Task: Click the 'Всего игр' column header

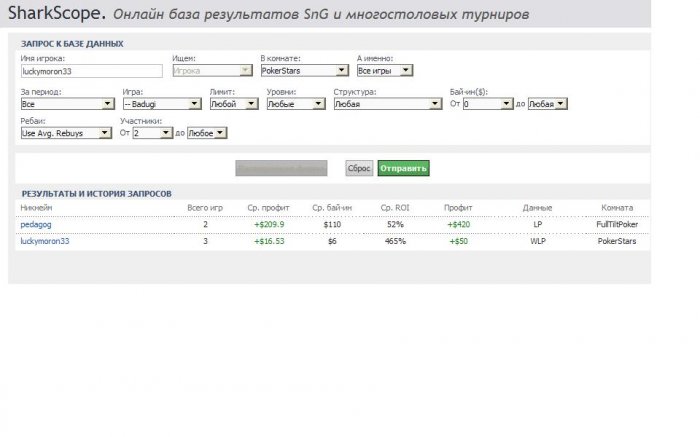Action: [x=205, y=208]
